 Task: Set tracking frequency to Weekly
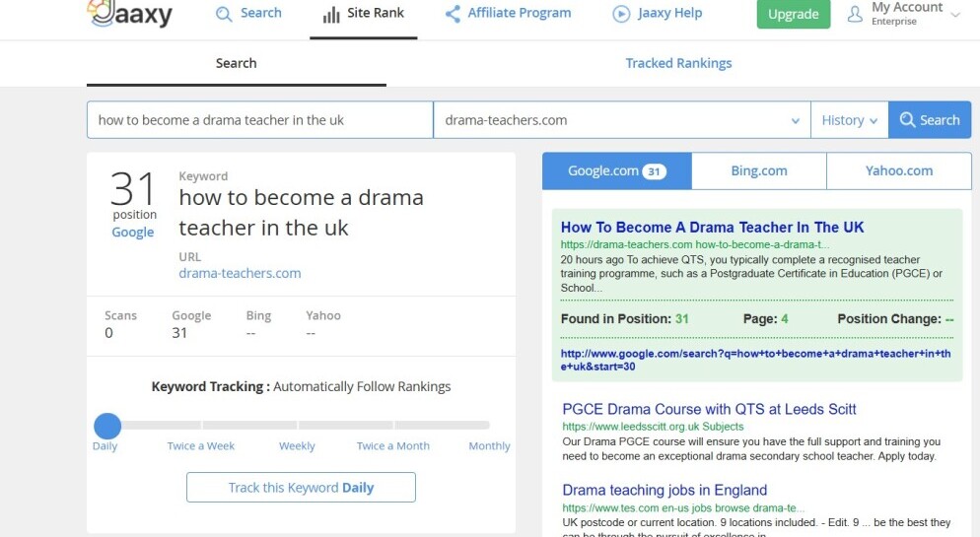pos(297,445)
